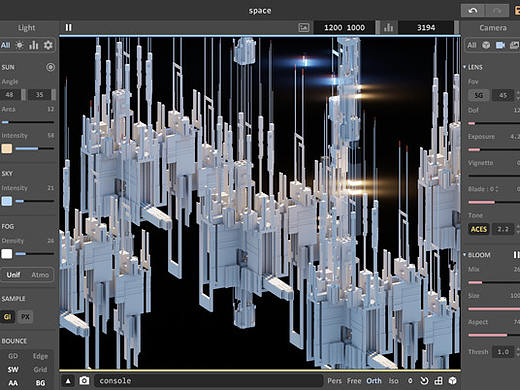Screen dimensions: 520x390
Task: Switch the camera to Free mode
Action: [x=354, y=381]
